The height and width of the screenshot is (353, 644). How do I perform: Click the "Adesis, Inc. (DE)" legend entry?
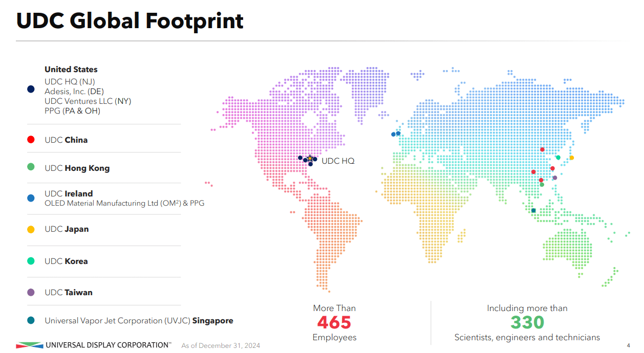(74, 91)
